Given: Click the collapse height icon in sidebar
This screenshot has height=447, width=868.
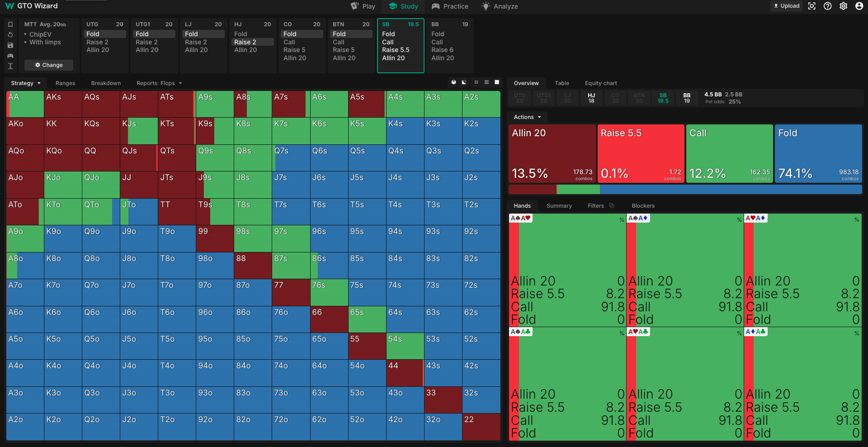Looking at the screenshot, I should (10, 66).
